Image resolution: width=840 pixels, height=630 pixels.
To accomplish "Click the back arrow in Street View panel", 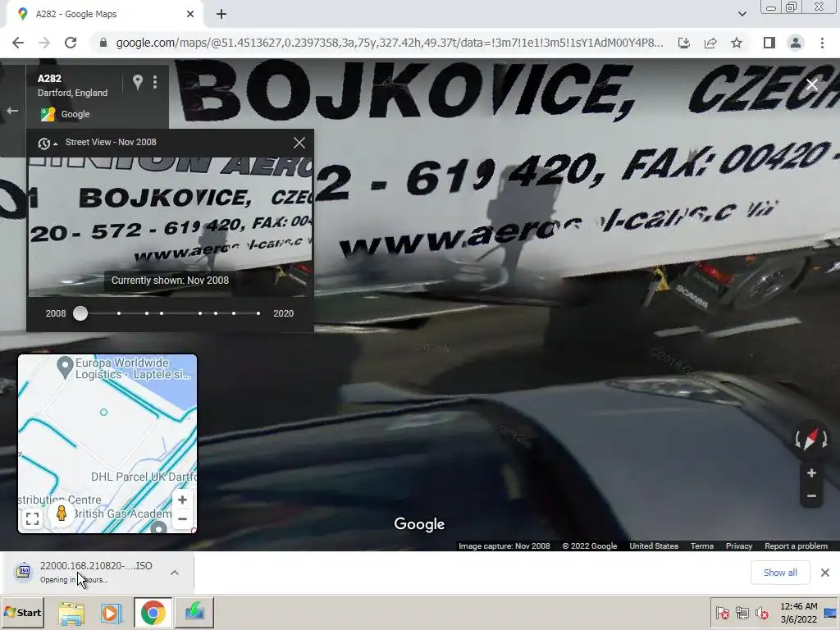I will pyautogui.click(x=12, y=111).
